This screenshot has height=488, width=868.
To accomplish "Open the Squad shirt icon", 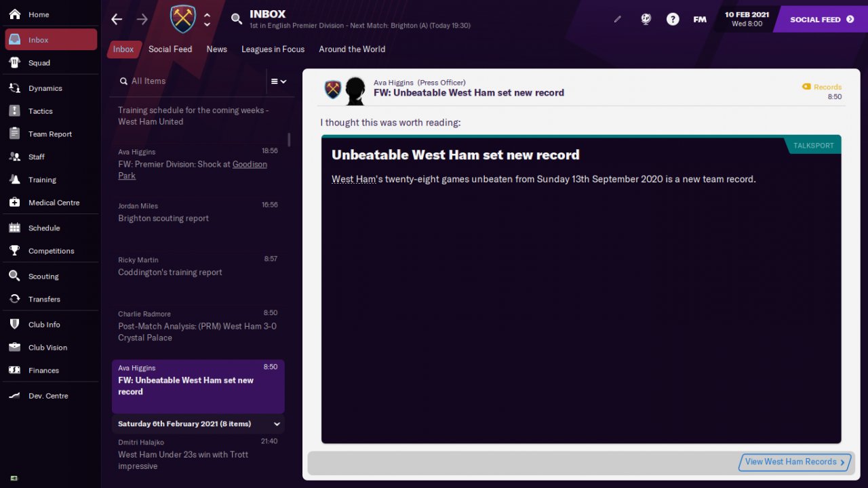I will coord(14,62).
